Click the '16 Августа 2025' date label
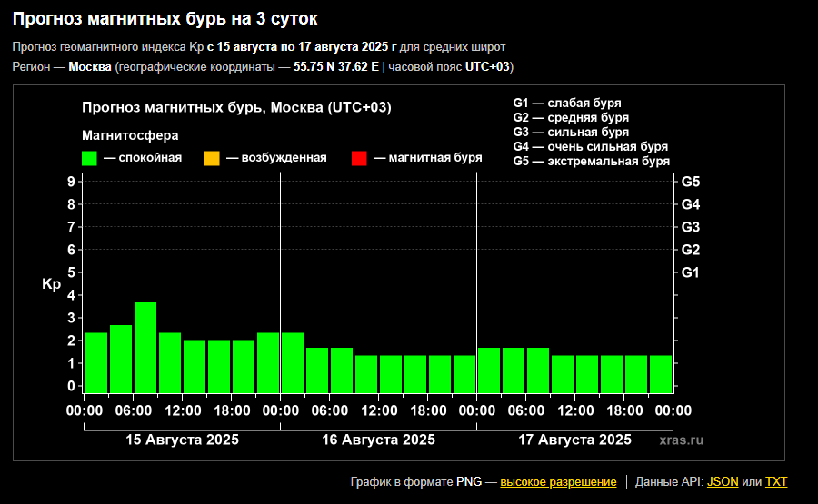Screen dimensions: 818x504 pos(378,440)
